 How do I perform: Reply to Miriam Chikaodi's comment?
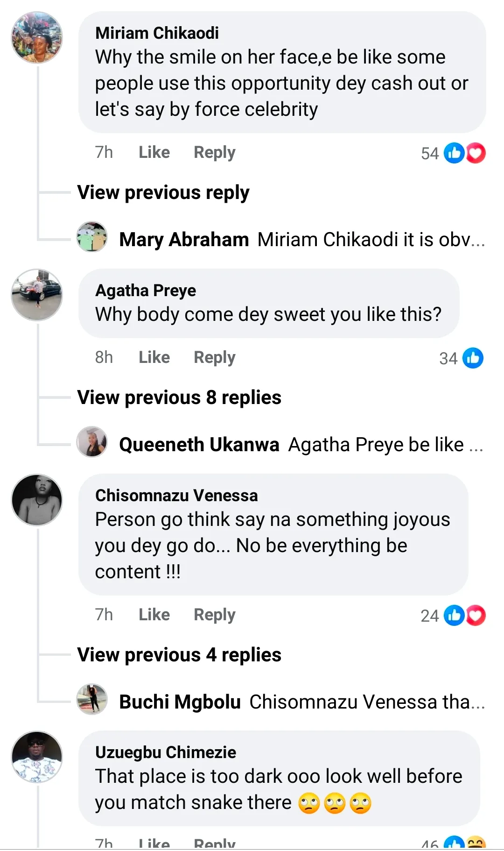pos(214,152)
